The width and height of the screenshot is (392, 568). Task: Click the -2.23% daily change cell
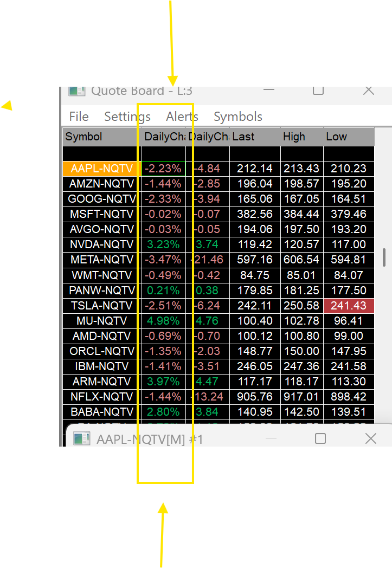tap(163, 169)
